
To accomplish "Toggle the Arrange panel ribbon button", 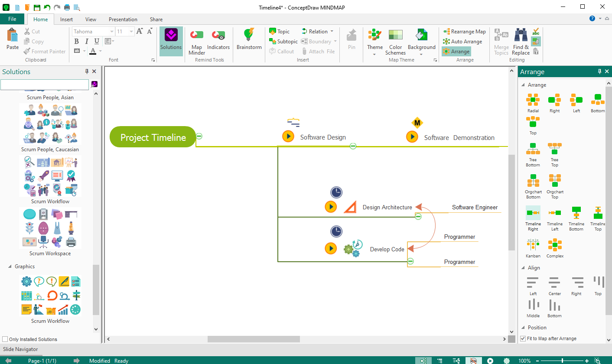I will [456, 51].
